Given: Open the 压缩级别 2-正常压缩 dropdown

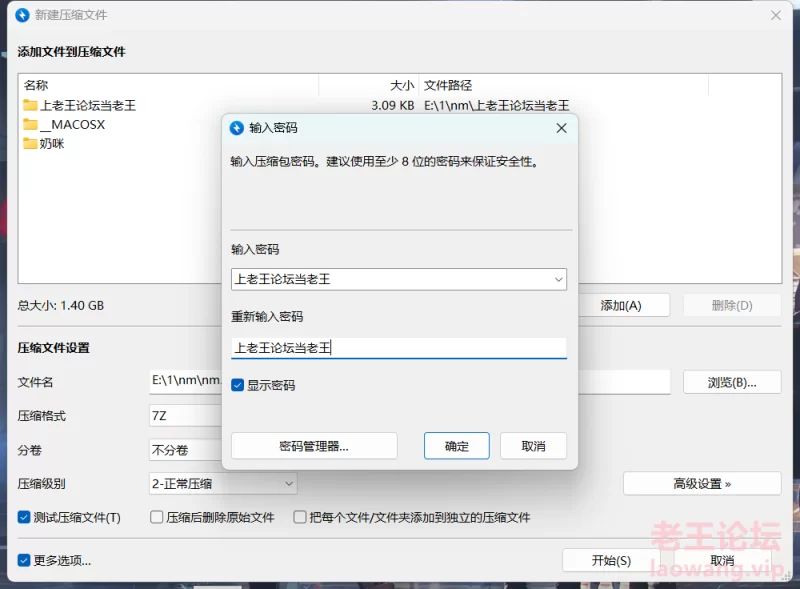Looking at the screenshot, I should pos(223,483).
